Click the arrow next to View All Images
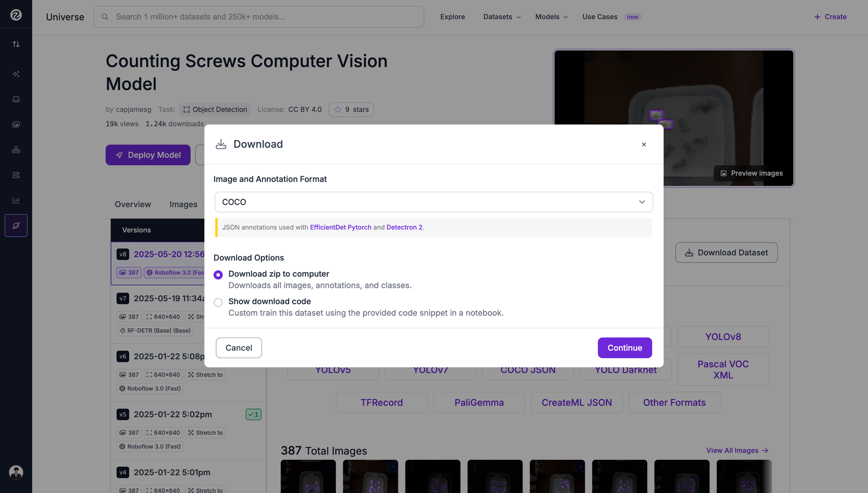This screenshot has width=868, height=493. (x=765, y=450)
